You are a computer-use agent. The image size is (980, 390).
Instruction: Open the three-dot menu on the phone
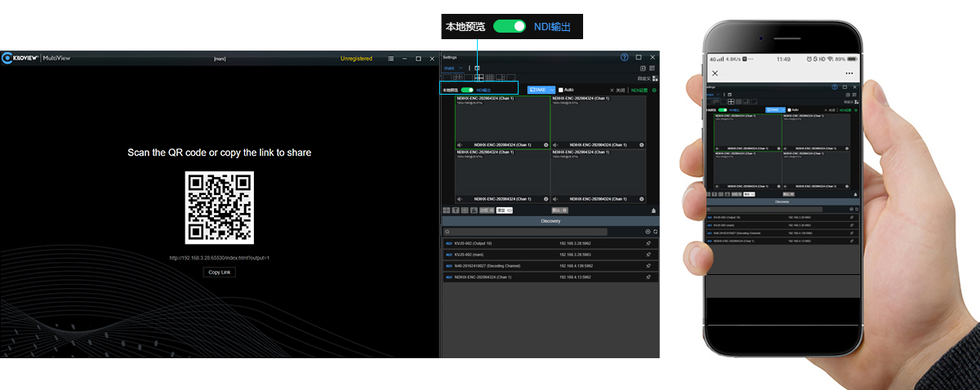850,73
